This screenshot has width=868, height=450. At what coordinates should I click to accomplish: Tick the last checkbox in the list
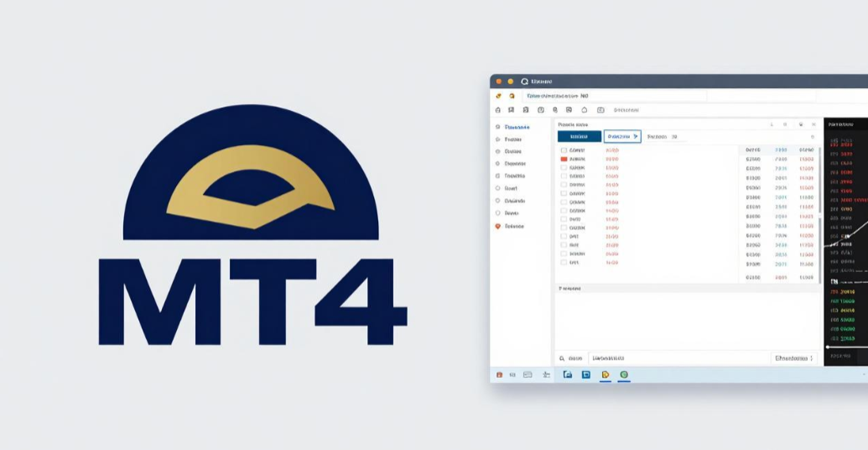click(x=564, y=262)
